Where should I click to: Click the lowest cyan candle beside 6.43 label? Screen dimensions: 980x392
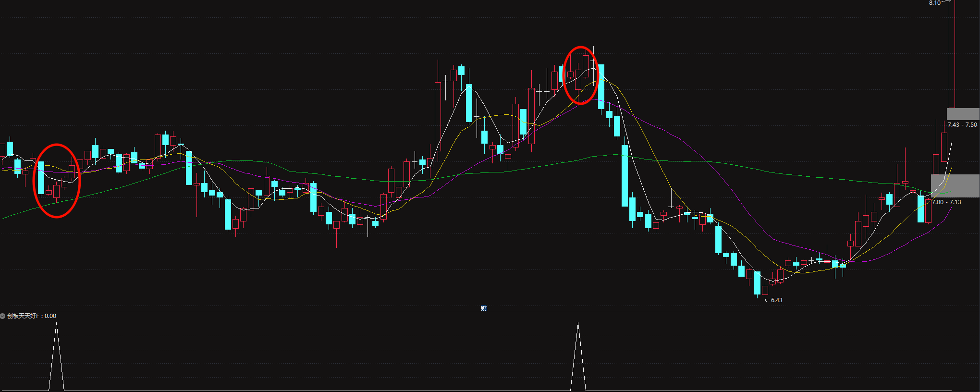tap(757, 282)
